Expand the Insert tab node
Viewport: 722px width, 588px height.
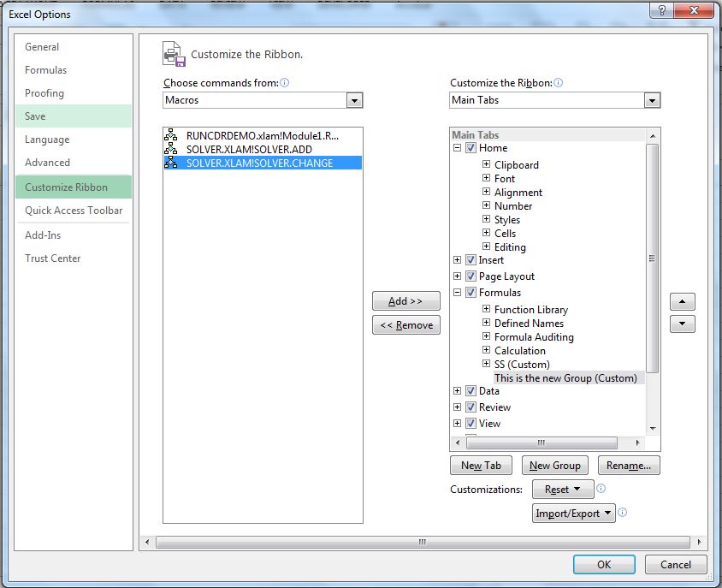[x=457, y=260]
